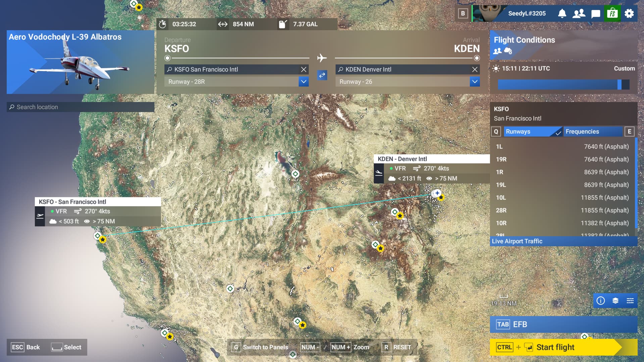The image size is (644, 362).
Task: Select runway 19L row
Action: (562, 185)
